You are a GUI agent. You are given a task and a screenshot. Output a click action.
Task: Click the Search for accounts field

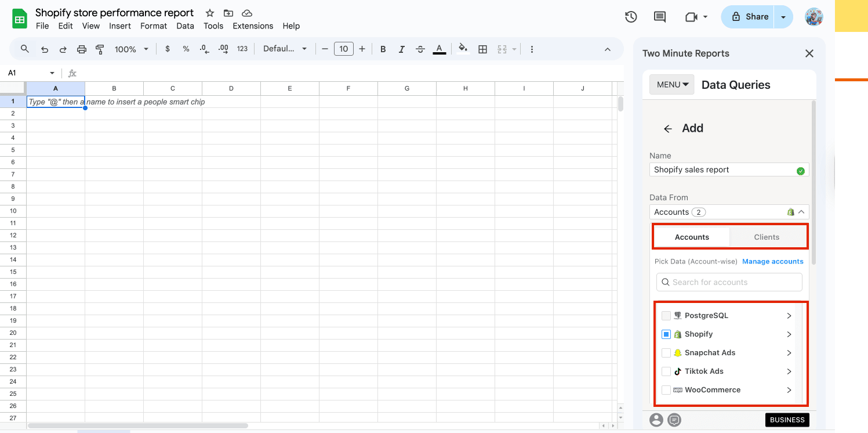tap(729, 282)
